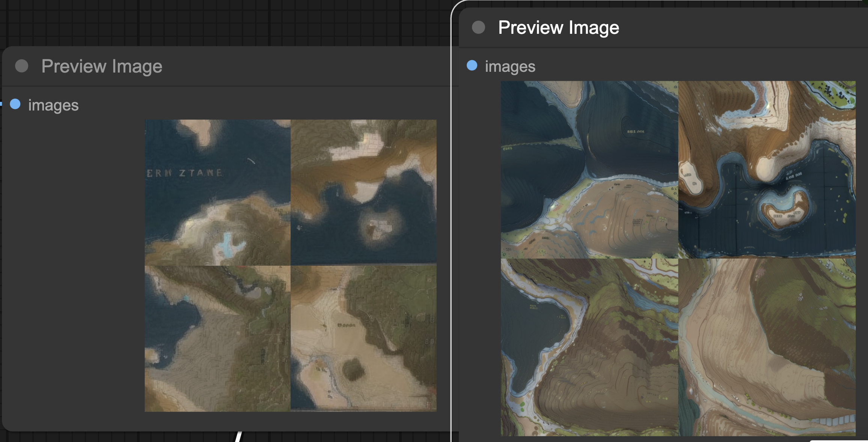
Task: Click empty body area left of left node's thumbnails
Action: click(75, 263)
